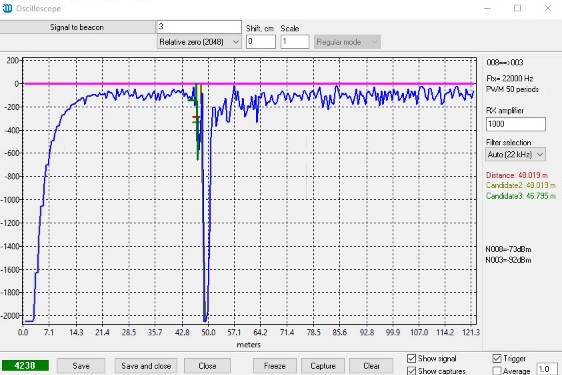
Task: Click the PWM 50 periods text
Action: click(x=513, y=89)
